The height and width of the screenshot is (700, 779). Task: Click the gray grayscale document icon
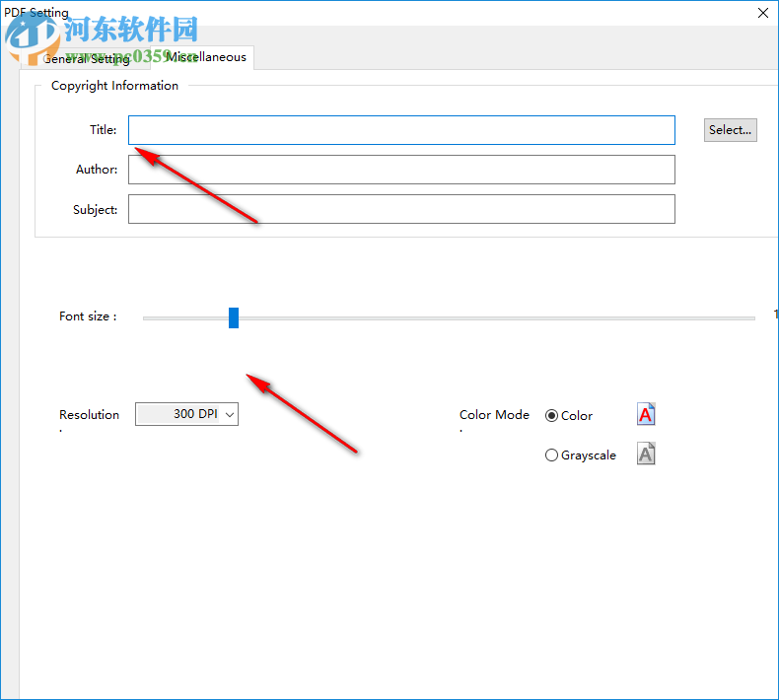tap(646, 454)
